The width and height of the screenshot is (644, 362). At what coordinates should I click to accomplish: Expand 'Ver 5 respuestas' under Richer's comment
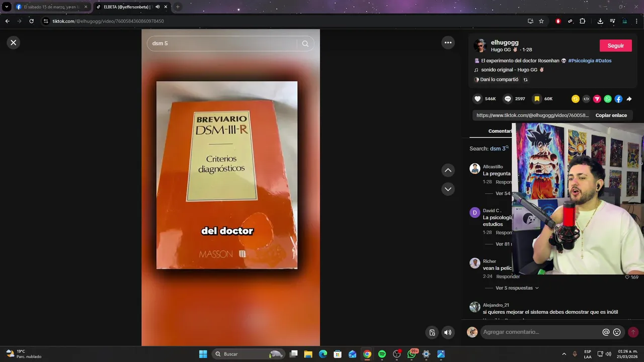click(x=517, y=288)
